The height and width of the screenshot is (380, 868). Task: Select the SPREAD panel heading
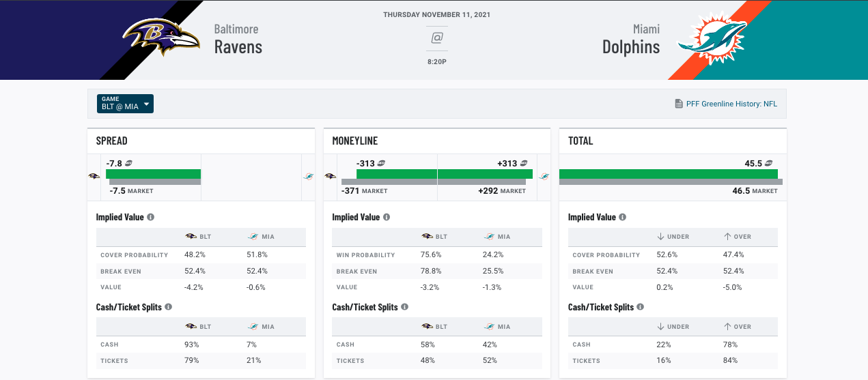(111, 141)
